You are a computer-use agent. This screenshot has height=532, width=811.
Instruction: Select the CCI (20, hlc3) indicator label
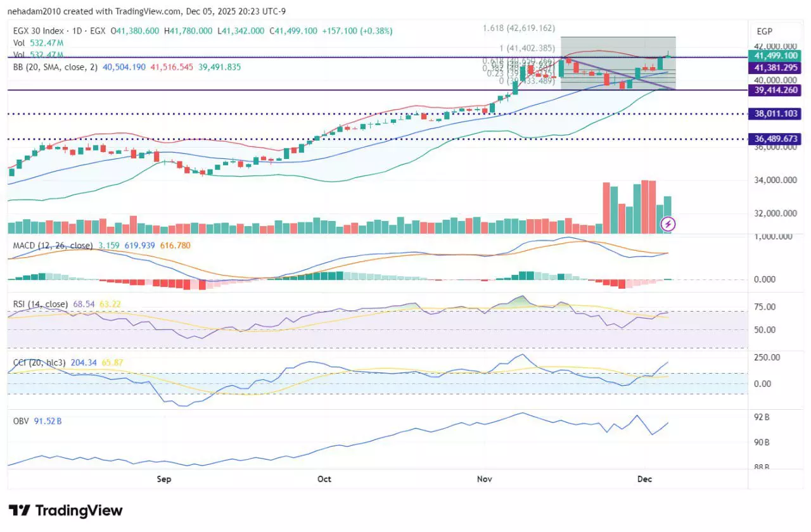point(42,362)
